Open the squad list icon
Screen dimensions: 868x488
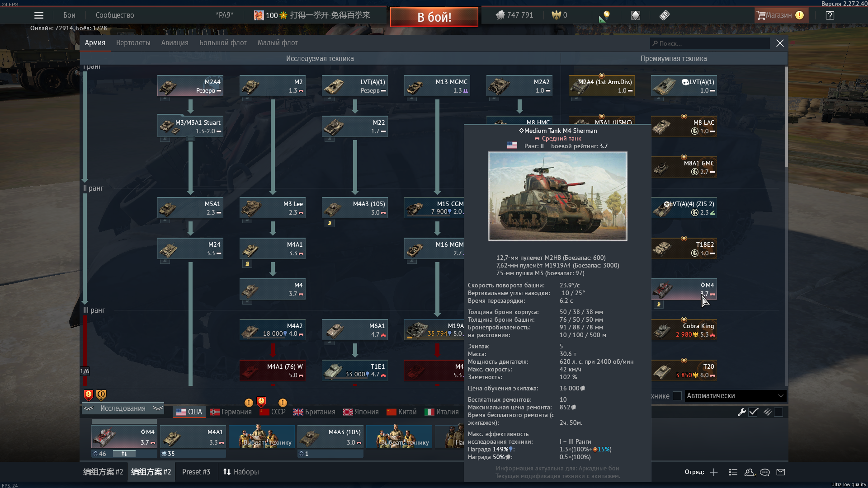tap(733, 472)
